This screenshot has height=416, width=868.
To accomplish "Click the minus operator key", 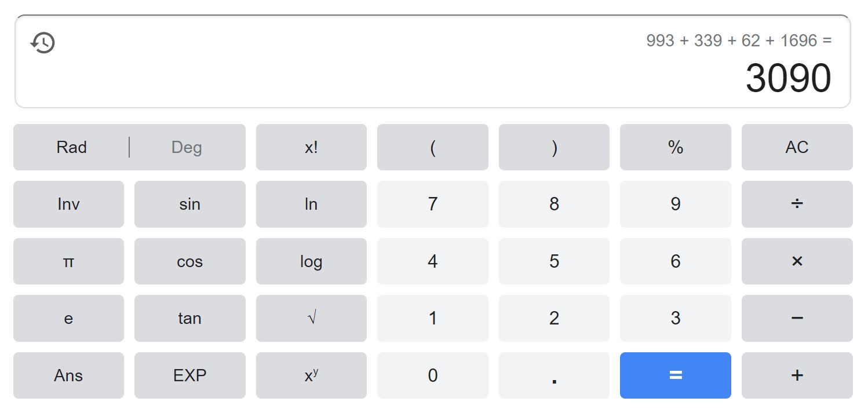I will [x=797, y=318].
